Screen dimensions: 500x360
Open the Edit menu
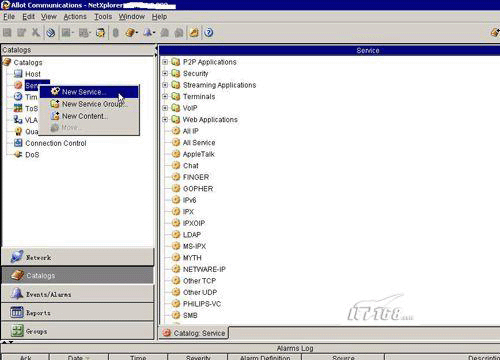29,17
